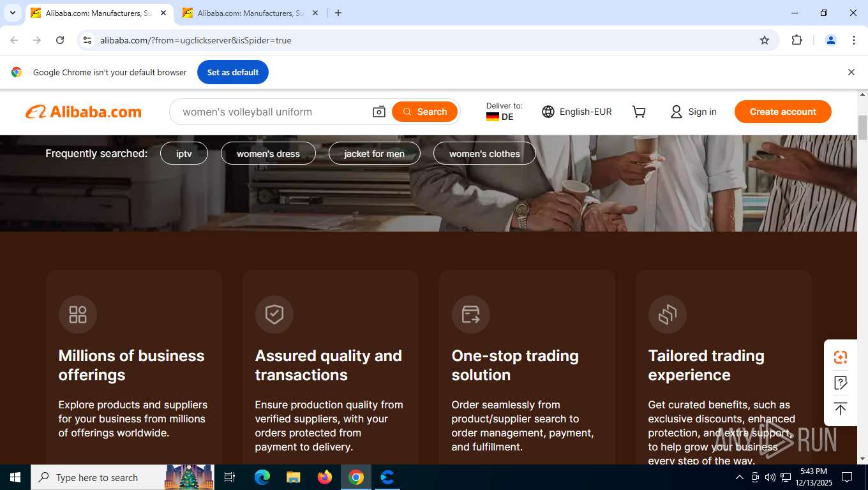Image resolution: width=868 pixels, height=490 pixels.
Task: Click the Assured quality shield icon
Action: click(274, 315)
